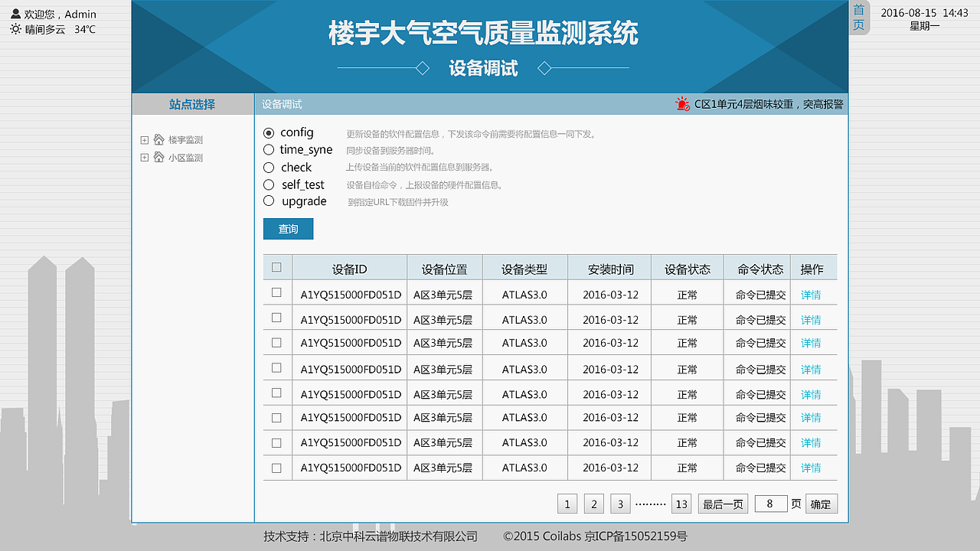Screen dimensions: 980x551
Task: Click the house icon beside 楼宇监测
Action: point(158,139)
